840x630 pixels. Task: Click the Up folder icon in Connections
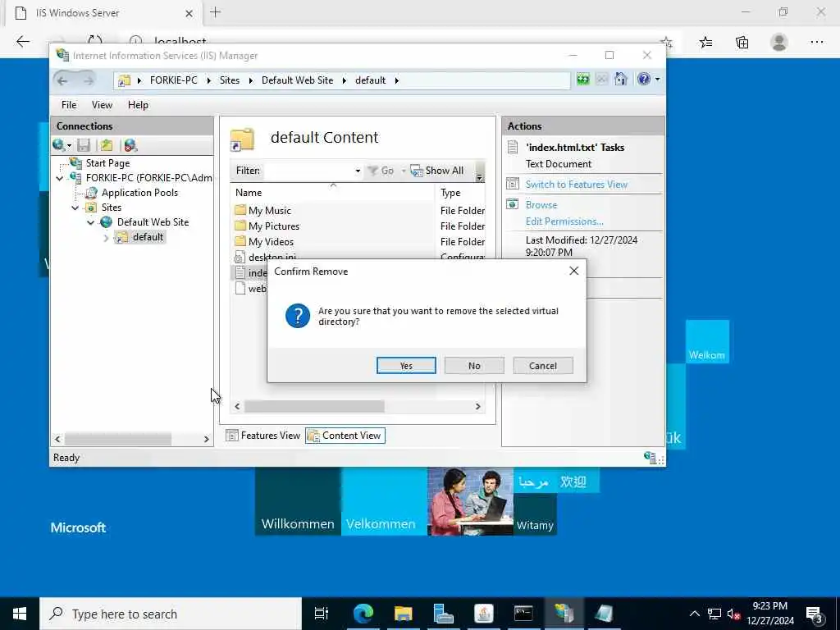click(107, 145)
